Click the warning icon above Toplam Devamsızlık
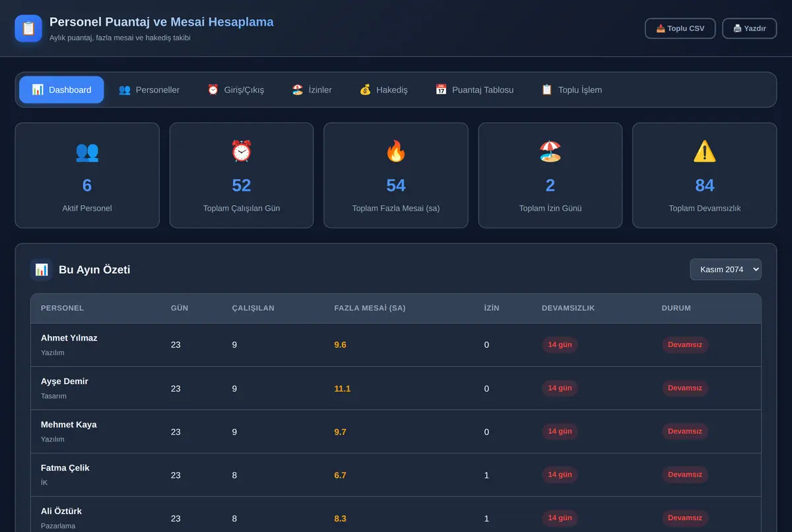 click(x=705, y=152)
